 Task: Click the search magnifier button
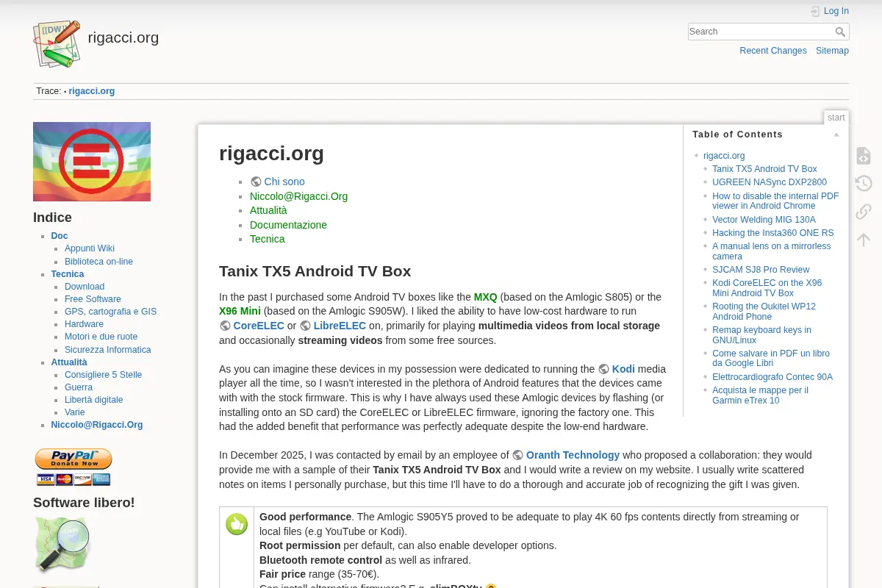(841, 32)
